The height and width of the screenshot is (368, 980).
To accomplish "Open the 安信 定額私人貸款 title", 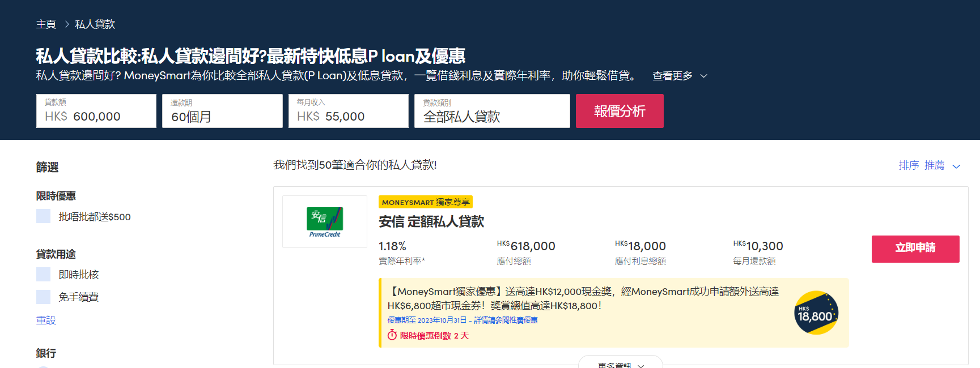I will (431, 222).
